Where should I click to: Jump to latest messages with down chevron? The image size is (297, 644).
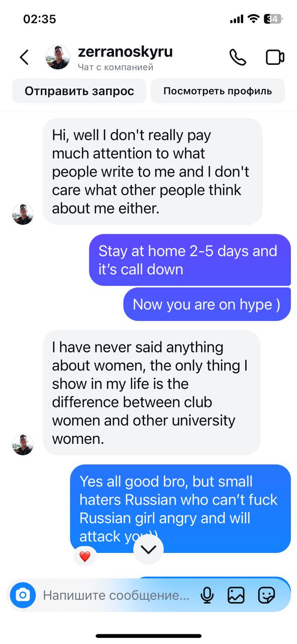pyautogui.click(x=149, y=550)
